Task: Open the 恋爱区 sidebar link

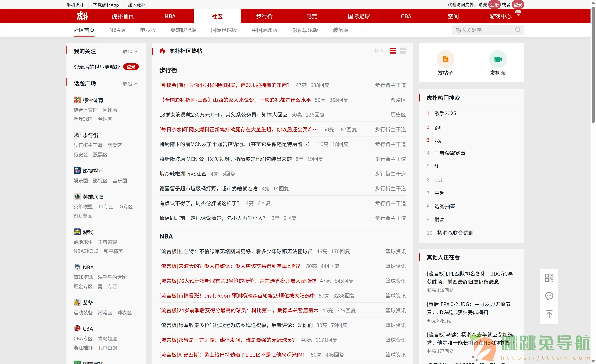Action: [115, 145]
